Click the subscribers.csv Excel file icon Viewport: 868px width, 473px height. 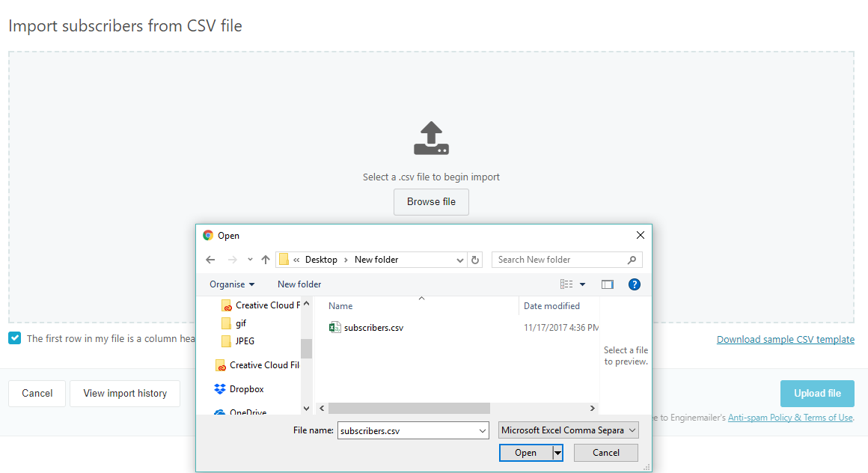(x=335, y=327)
